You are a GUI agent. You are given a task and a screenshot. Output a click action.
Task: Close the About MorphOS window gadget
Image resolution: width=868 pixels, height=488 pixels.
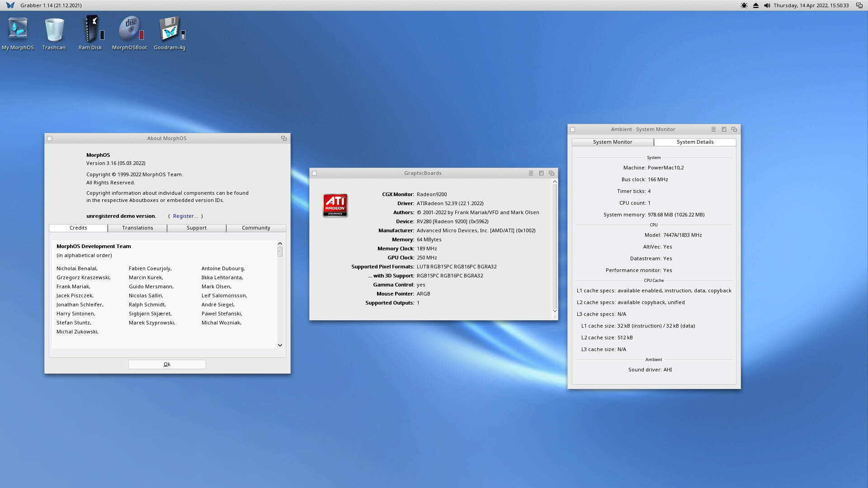click(x=50, y=139)
